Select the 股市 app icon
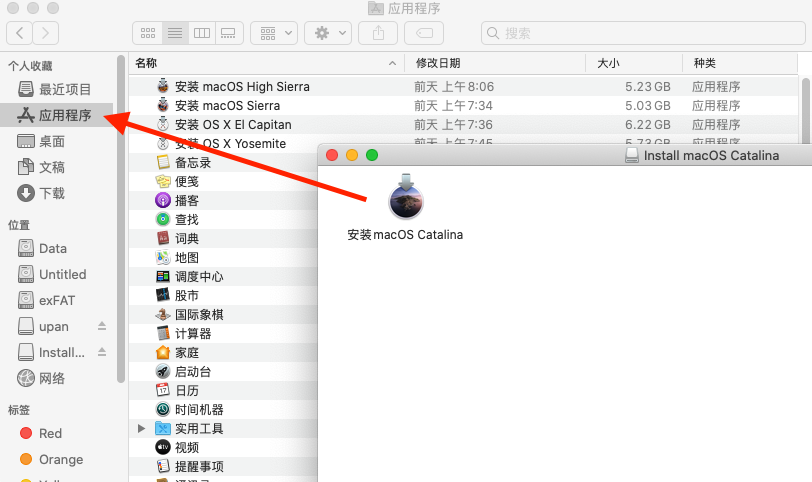 [163, 295]
